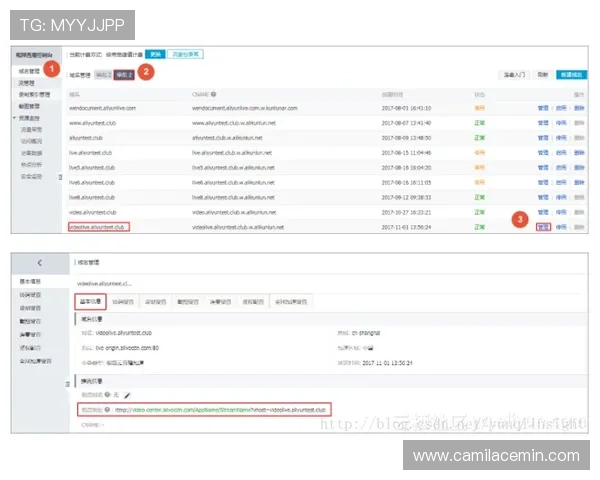Image resolution: width=600 pixels, height=480 pixels.
Task: Open the videolive.aliyuntest.club domain link
Action: click(x=97, y=228)
